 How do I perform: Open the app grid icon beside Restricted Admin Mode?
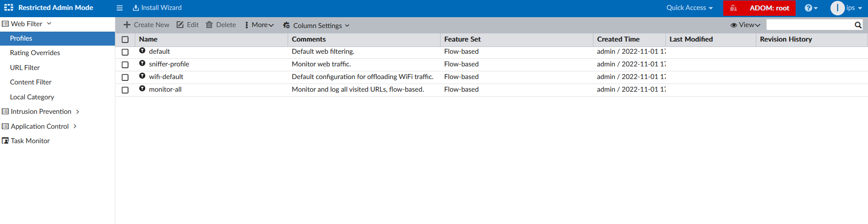pos(9,8)
